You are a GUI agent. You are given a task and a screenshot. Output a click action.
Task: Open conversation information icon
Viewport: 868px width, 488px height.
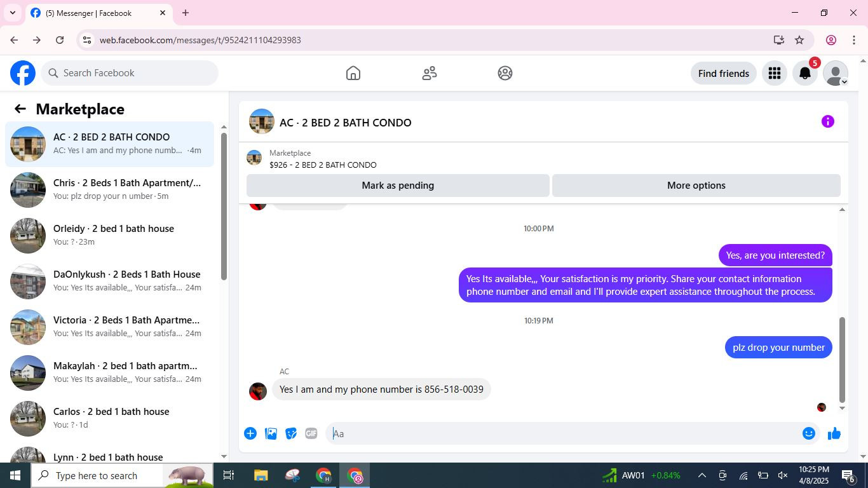coord(827,121)
